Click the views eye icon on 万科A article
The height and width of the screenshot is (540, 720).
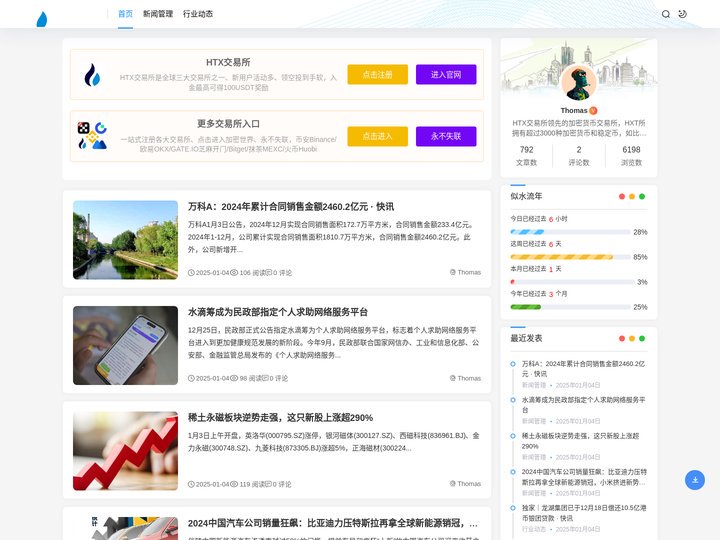coord(234,273)
